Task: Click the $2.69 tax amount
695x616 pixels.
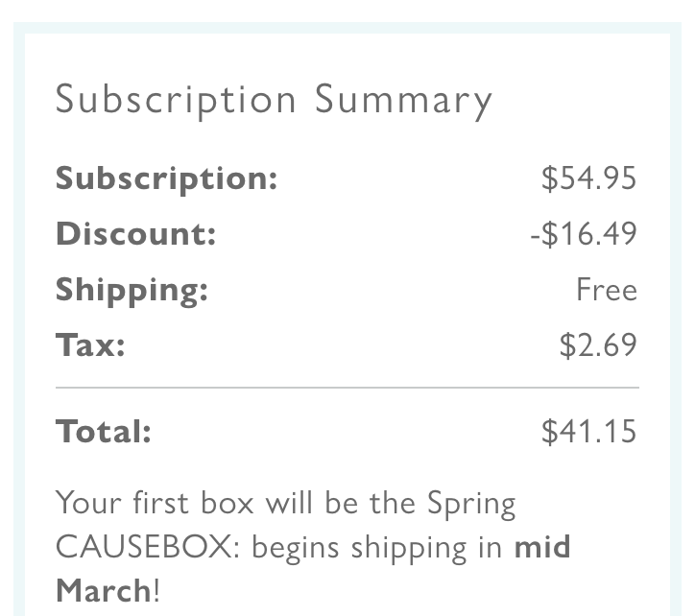Action: [598, 344]
